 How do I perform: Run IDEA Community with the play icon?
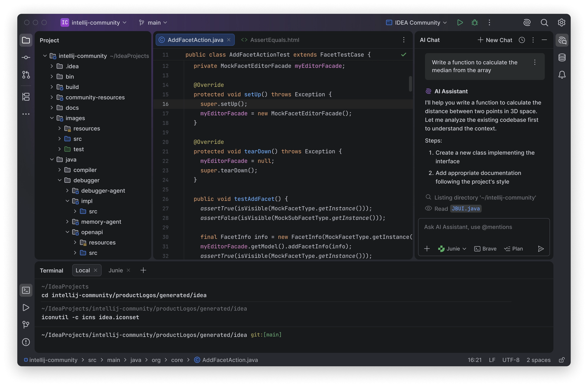click(460, 22)
